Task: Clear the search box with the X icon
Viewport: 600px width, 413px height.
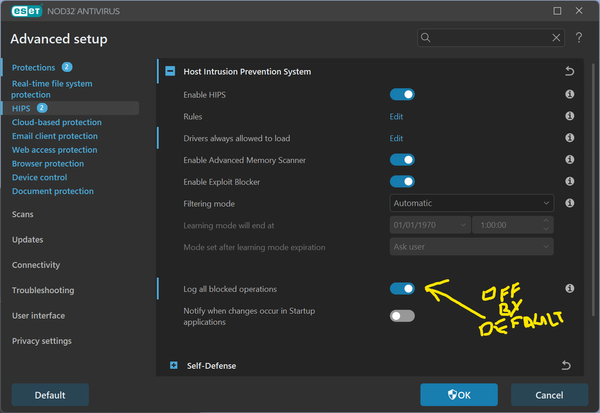Action: 557,38
